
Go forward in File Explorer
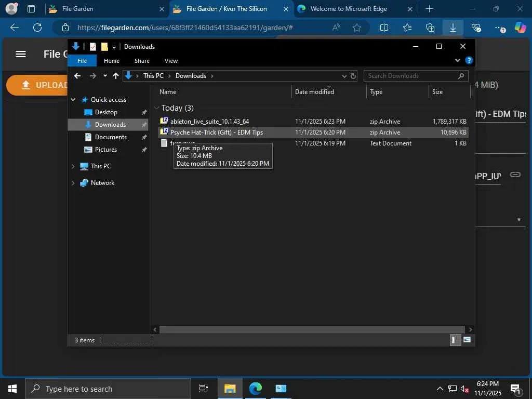92,76
